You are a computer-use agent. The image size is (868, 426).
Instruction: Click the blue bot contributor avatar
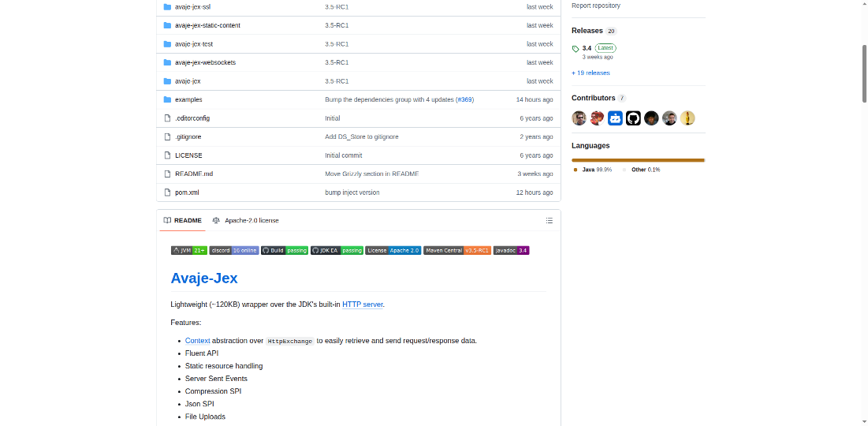[x=615, y=118]
